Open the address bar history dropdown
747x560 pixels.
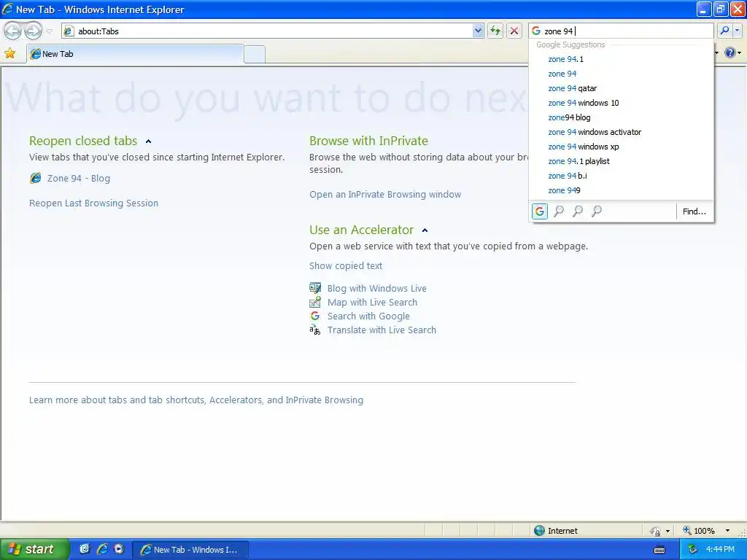pos(478,31)
